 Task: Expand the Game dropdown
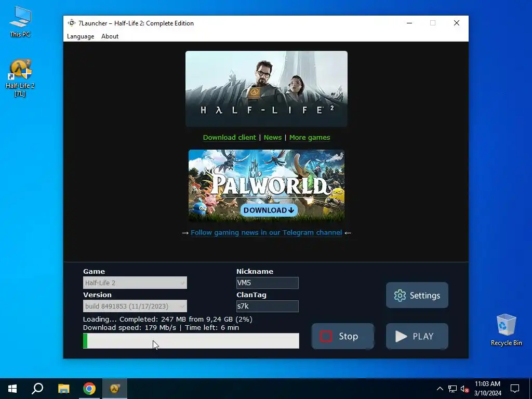point(135,283)
